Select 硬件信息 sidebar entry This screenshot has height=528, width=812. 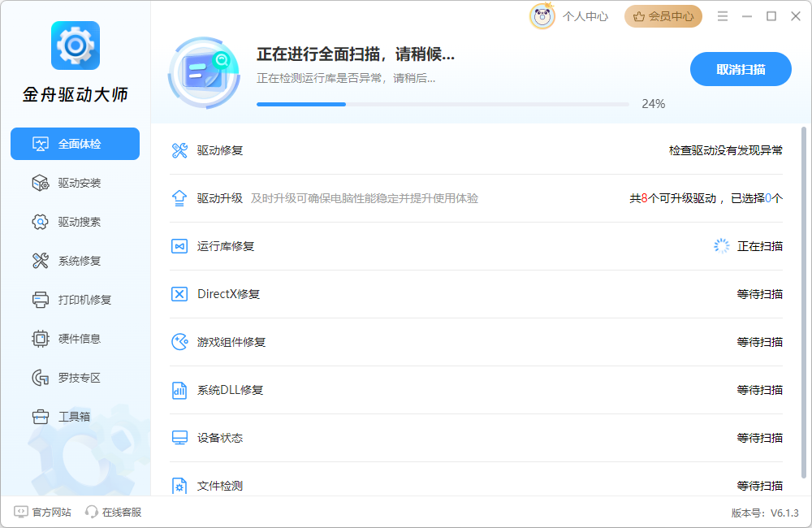coord(75,339)
